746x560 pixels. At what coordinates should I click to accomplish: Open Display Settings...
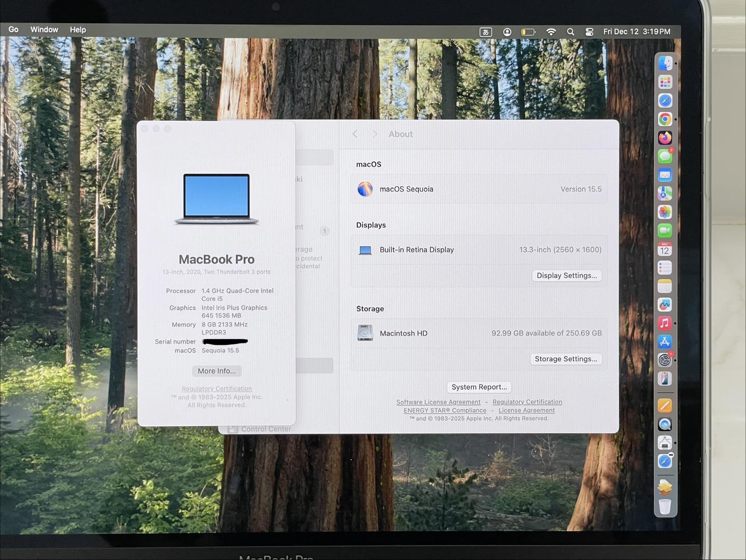(567, 275)
